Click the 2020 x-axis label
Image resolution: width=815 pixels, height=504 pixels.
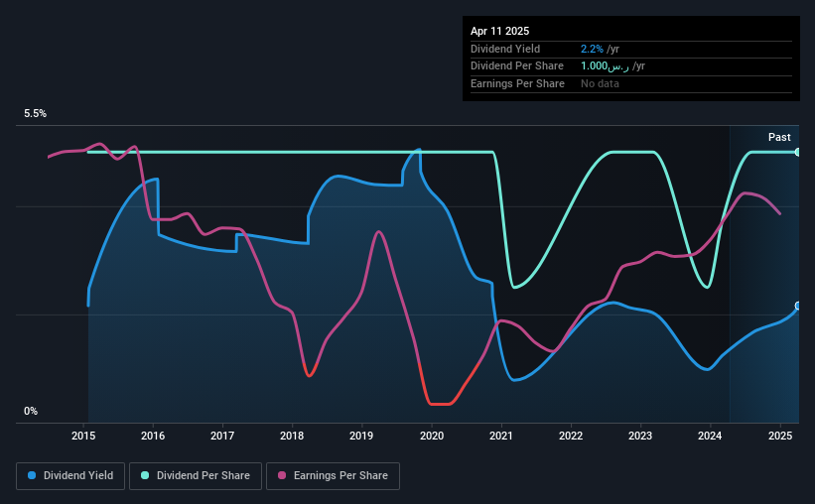(432, 436)
